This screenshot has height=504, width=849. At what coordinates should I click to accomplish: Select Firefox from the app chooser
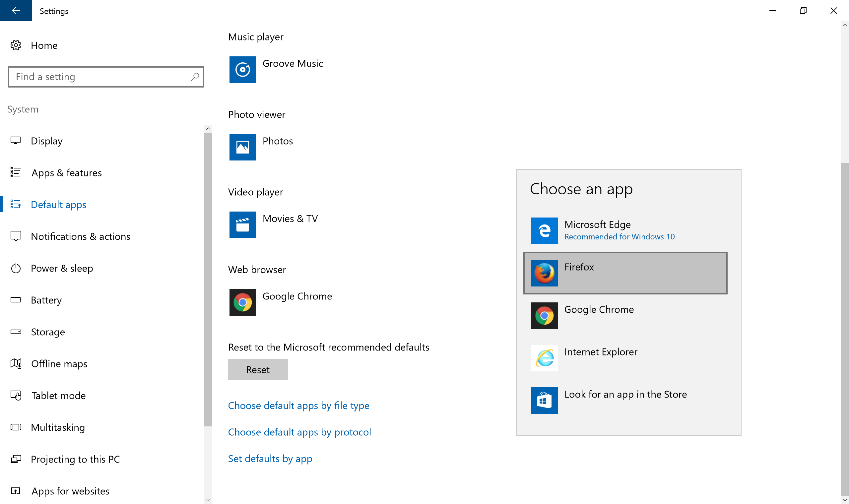(x=625, y=273)
